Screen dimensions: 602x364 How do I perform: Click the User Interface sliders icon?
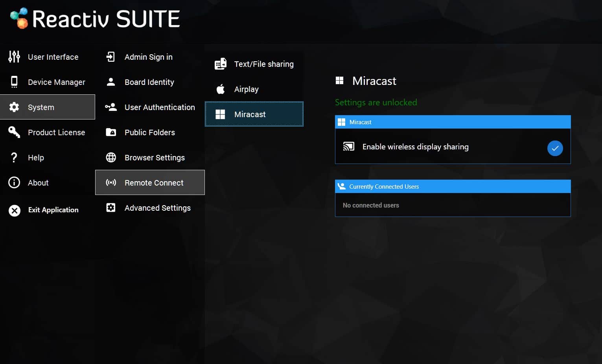pos(14,57)
